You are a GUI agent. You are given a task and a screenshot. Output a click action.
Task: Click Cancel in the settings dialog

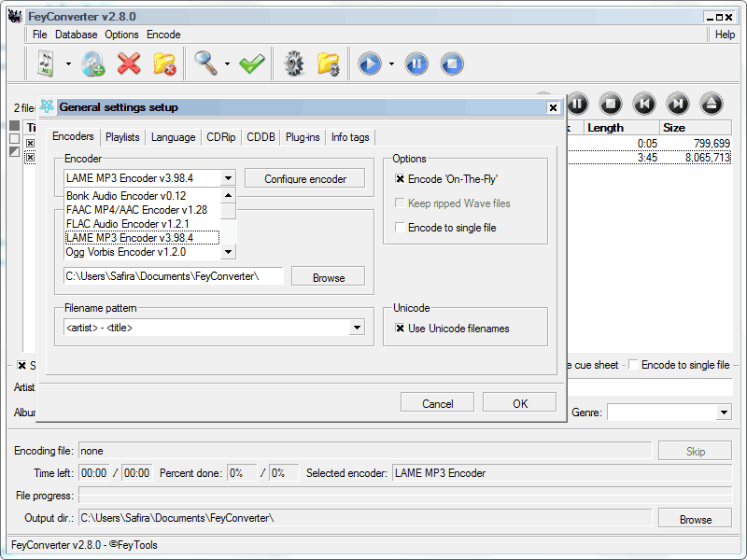[437, 403]
